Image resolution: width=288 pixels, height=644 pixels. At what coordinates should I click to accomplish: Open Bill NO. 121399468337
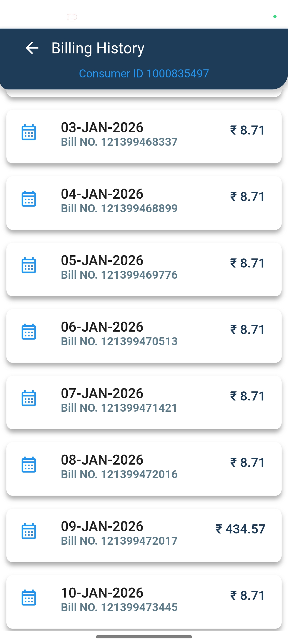119,142
